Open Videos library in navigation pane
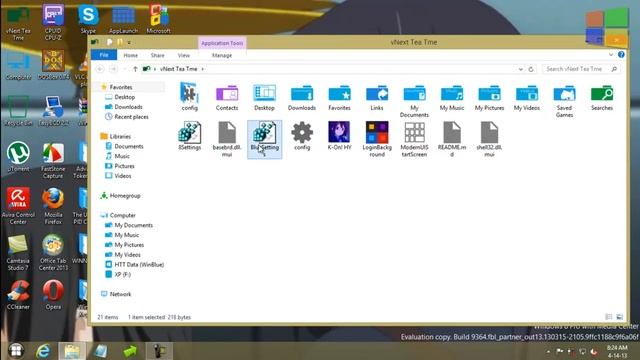 coord(122,176)
